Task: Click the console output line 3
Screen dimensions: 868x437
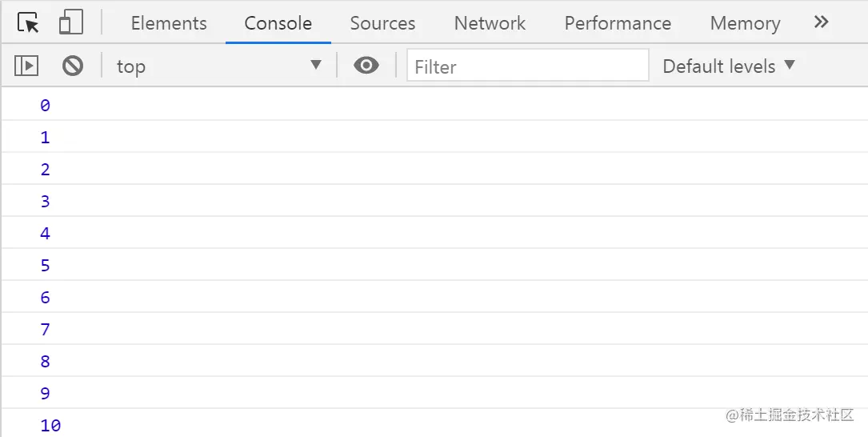Action: coord(45,201)
